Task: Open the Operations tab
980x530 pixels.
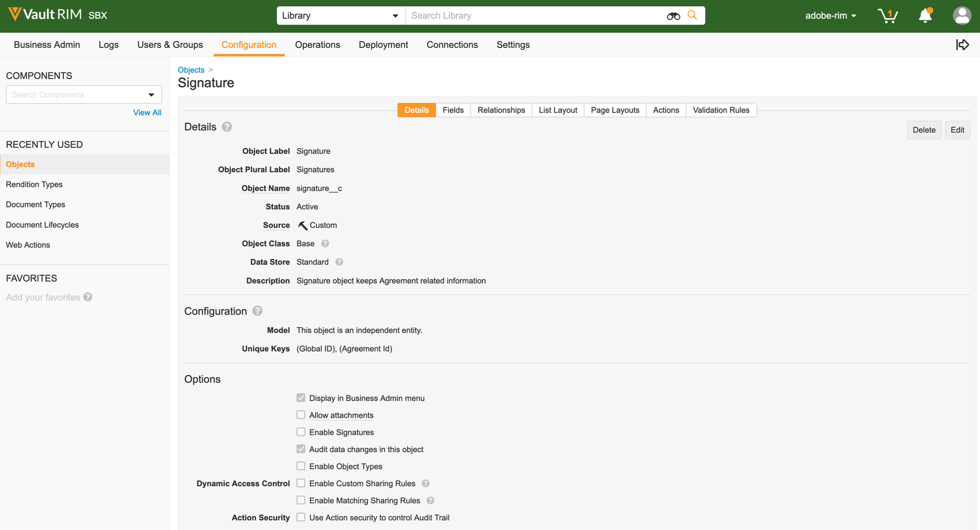Action: click(x=318, y=45)
